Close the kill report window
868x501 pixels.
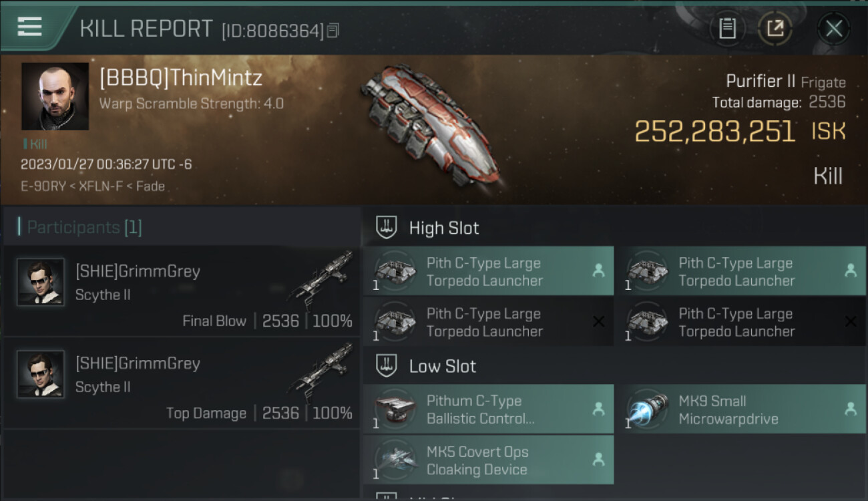coord(834,28)
